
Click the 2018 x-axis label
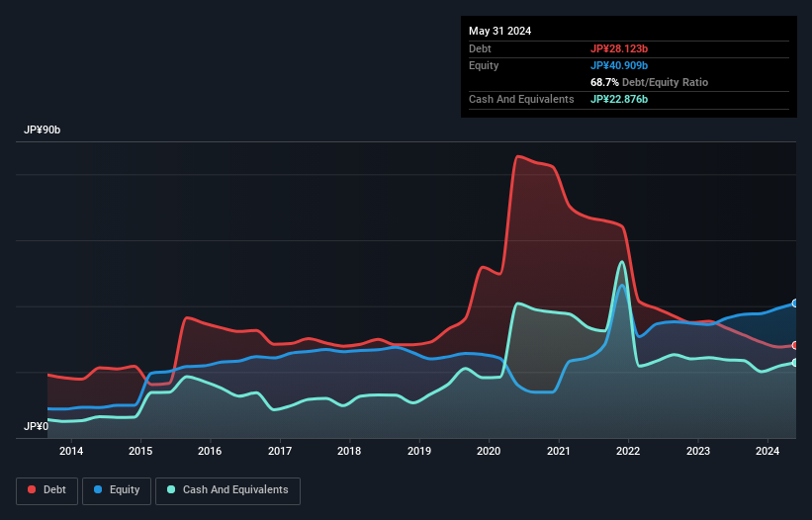pos(349,451)
